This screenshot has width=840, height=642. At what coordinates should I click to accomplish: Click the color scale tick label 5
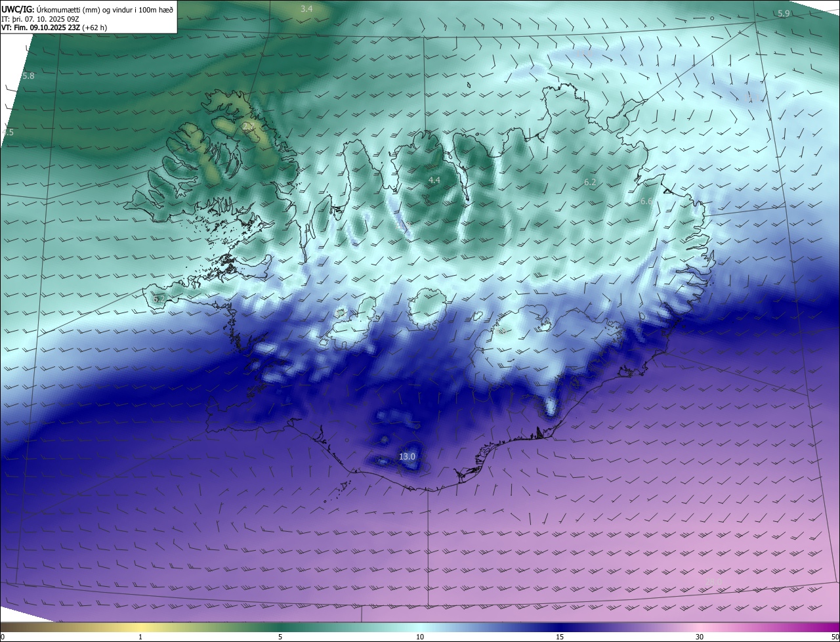280,637
